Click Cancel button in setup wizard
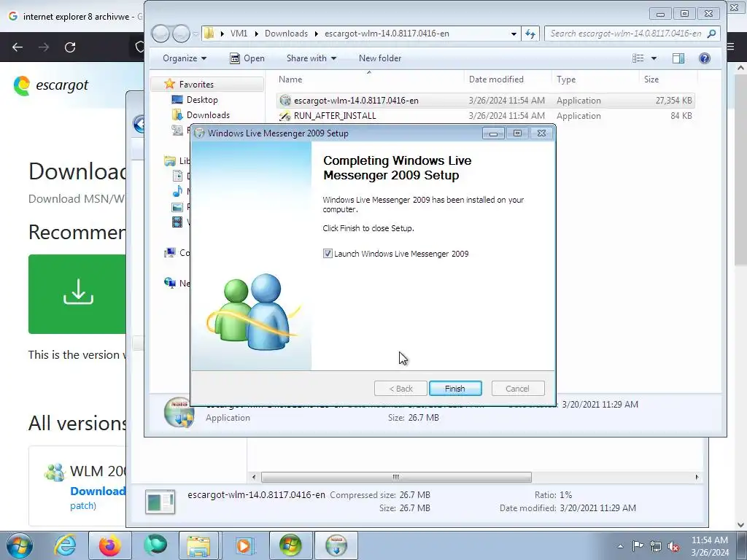Viewport: 747px width, 560px height. pos(517,389)
